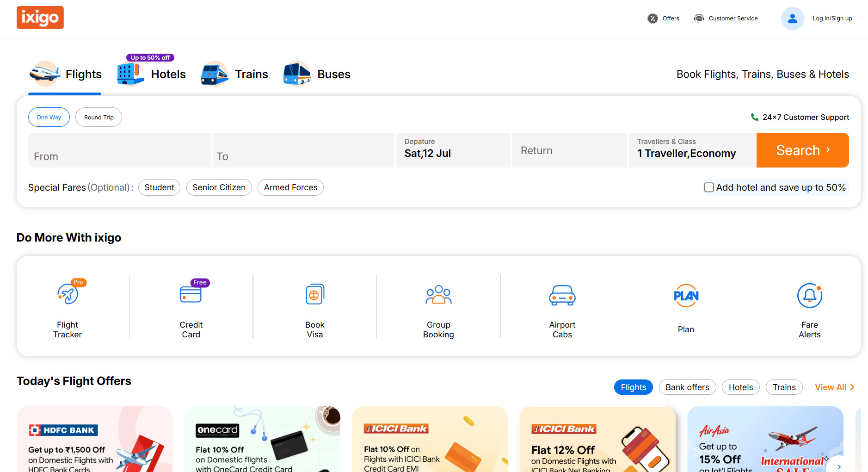This screenshot has height=472, width=868.
Task: Open the Offers link text
Action: point(671,19)
